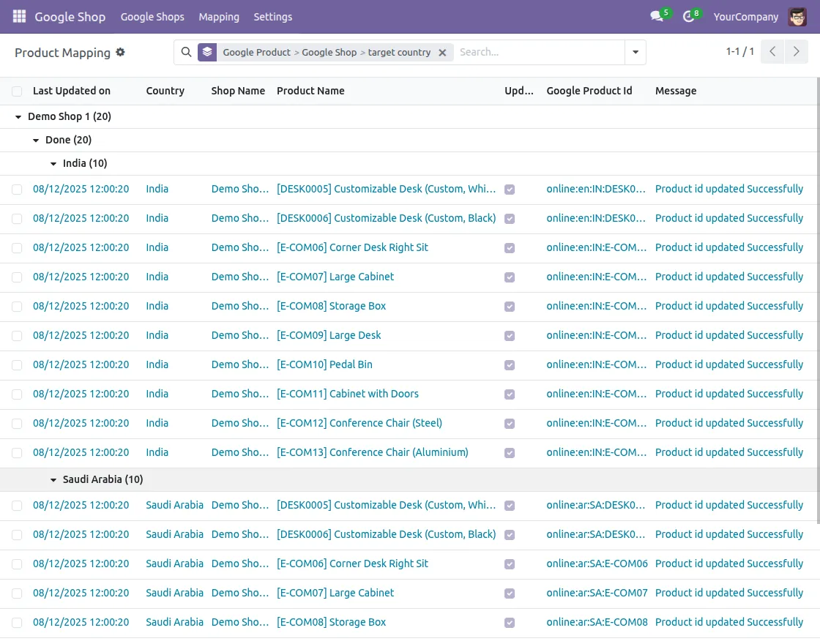The image size is (820, 644).
Task: Click the search magnifier icon
Action: (x=186, y=52)
